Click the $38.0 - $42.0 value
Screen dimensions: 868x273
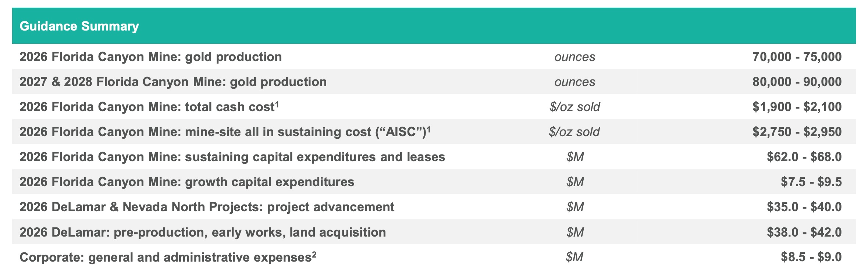tap(804, 232)
